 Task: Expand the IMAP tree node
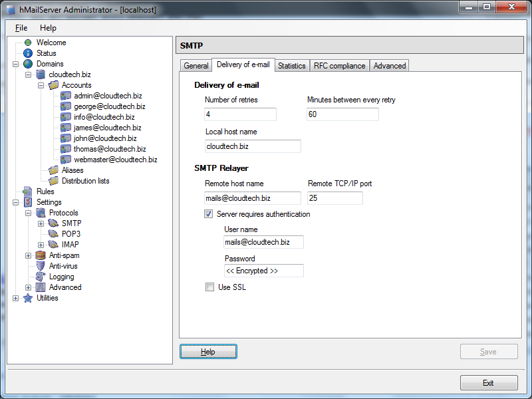[41, 245]
